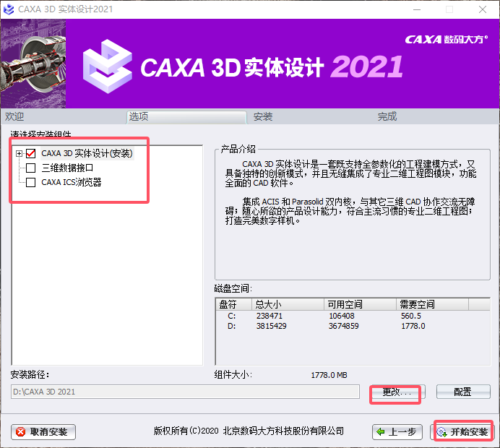Go back with the 上一步 button

click(397, 432)
